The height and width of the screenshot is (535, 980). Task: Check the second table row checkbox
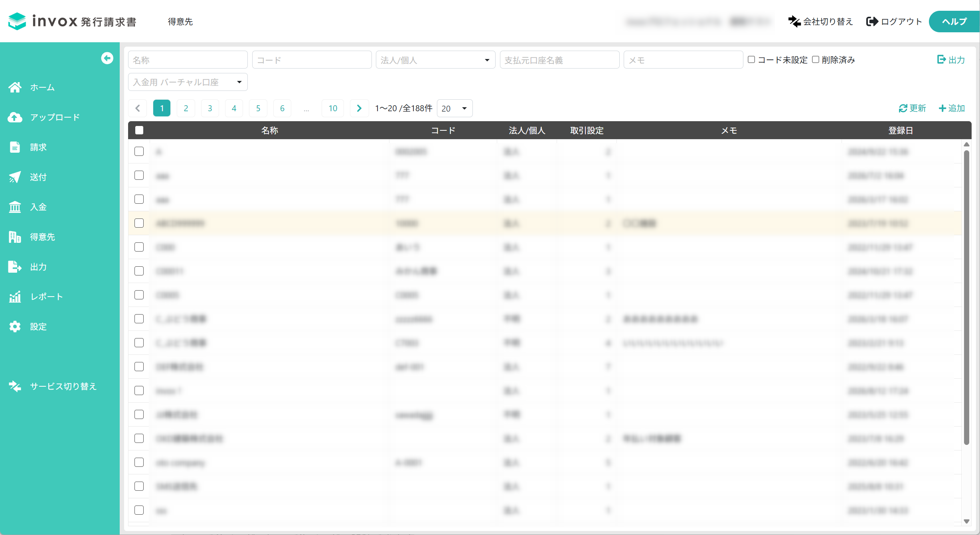(139, 175)
